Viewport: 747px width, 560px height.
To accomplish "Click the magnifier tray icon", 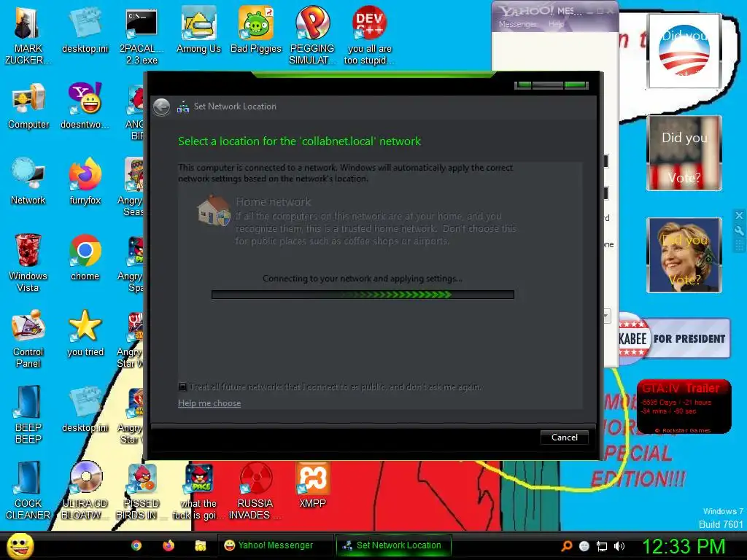I will pos(567,546).
